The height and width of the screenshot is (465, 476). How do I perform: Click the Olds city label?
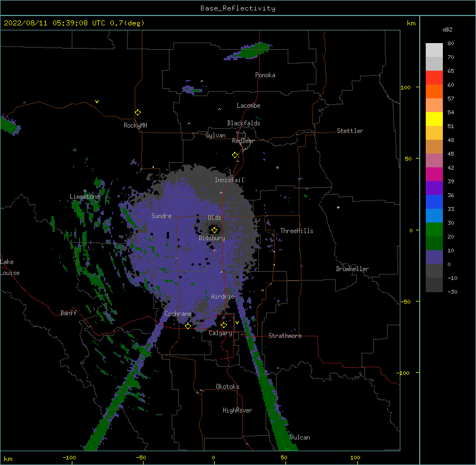214,218
